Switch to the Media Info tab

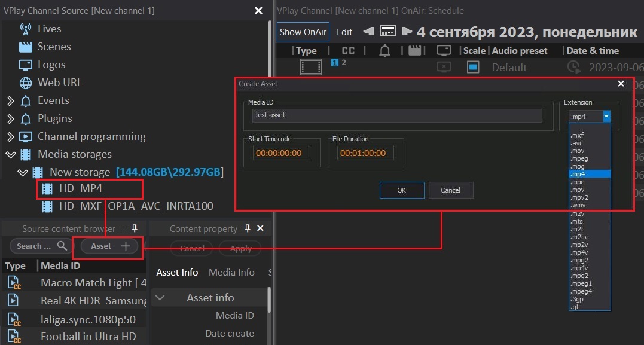click(x=231, y=273)
